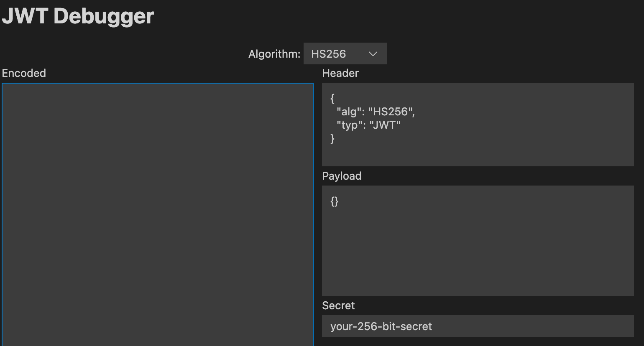The height and width of the screenshot is (346, 644).
Task: Click the Algorithm label text
Action: coord(274,53)
